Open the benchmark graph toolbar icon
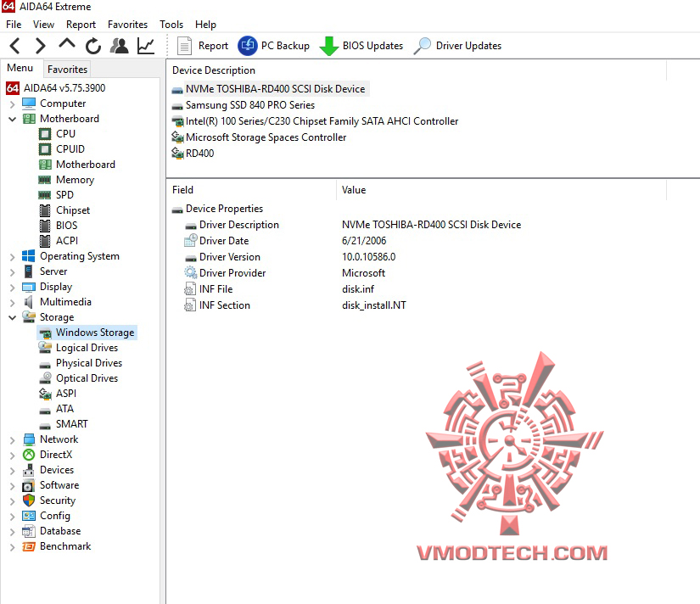 point(146,46)
